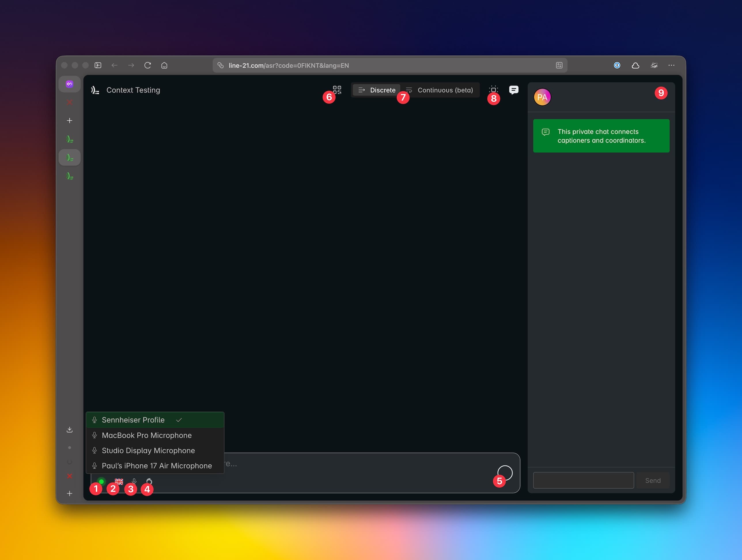
Task: Open the QR code display
Action: tap(337, 90)
